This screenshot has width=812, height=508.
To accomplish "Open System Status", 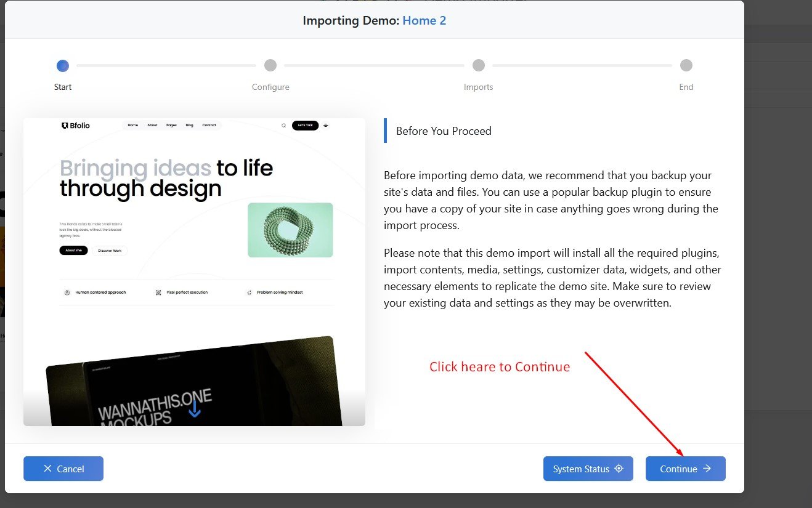I will 588,469.
